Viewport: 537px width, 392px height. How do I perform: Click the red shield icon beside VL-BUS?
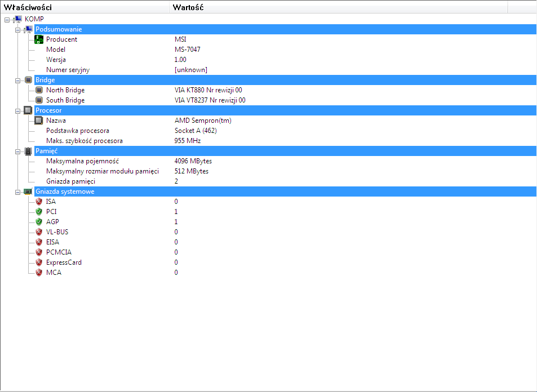click(39, 232)
